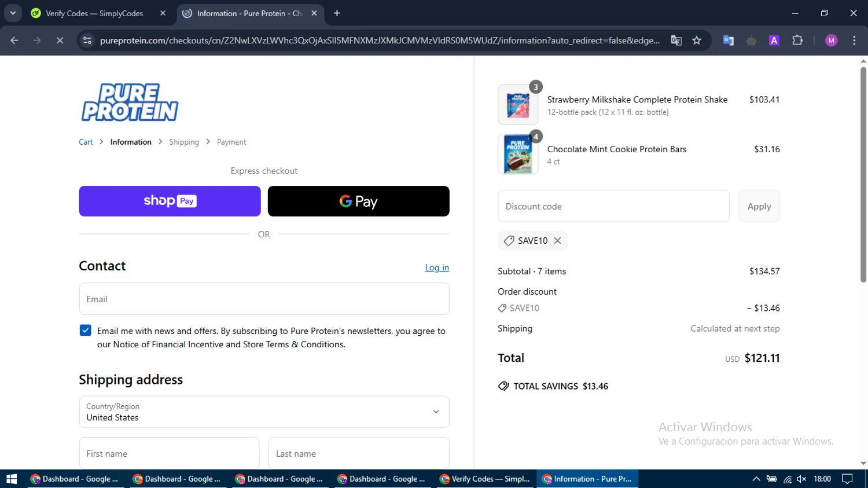The image size is (868, 488).
Task: Switch to Verify Codes SimplyCodes tab
Action: 94,13
